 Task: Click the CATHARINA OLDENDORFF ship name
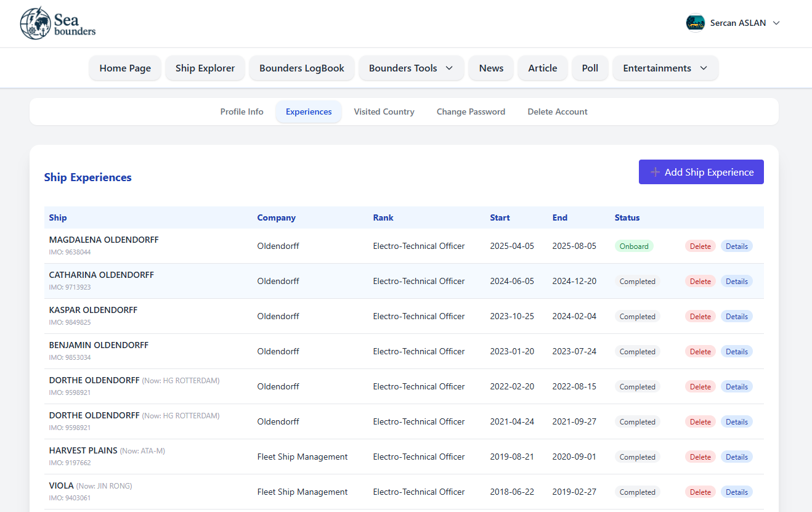(x=102, y=275)
